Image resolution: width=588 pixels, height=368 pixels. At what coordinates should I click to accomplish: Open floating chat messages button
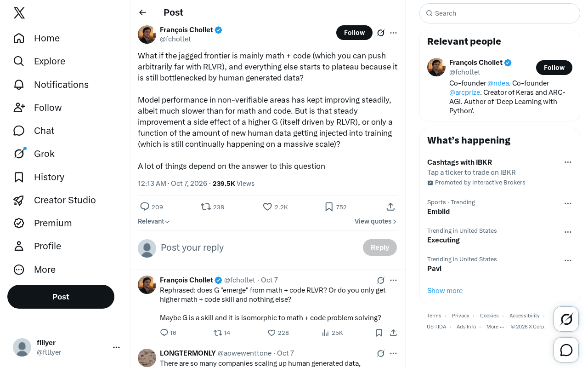click(566, 350)
